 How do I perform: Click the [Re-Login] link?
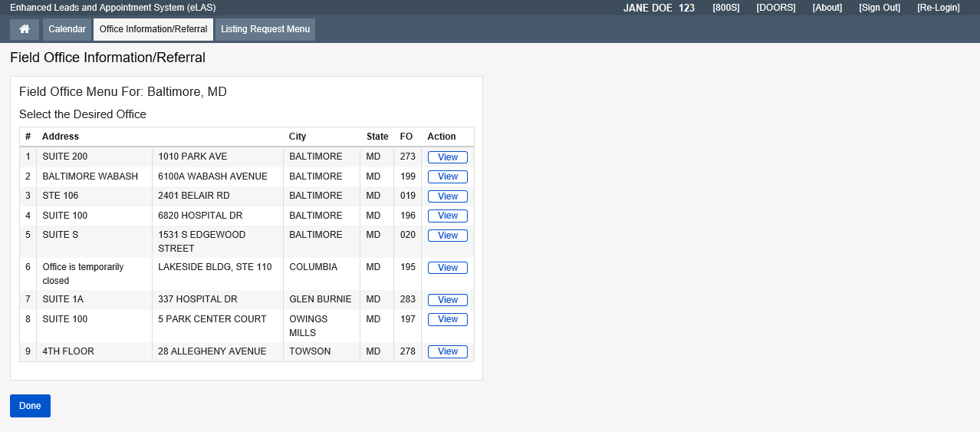click(x=938, y=8)
